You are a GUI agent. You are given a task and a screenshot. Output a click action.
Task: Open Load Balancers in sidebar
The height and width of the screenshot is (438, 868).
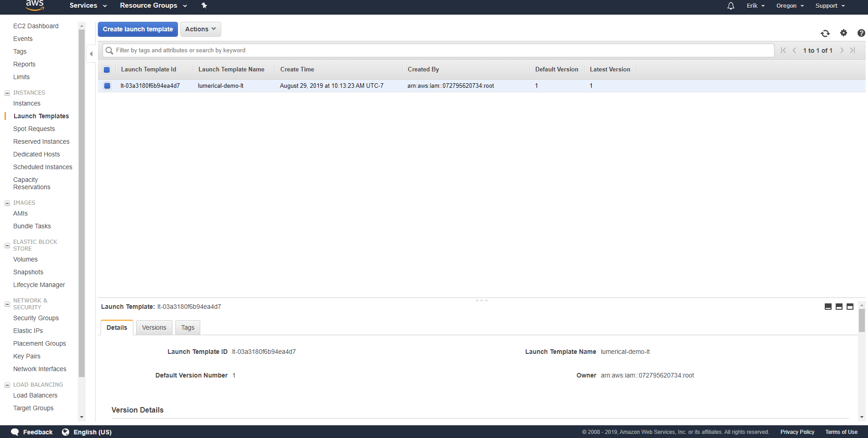pos(36,395)
